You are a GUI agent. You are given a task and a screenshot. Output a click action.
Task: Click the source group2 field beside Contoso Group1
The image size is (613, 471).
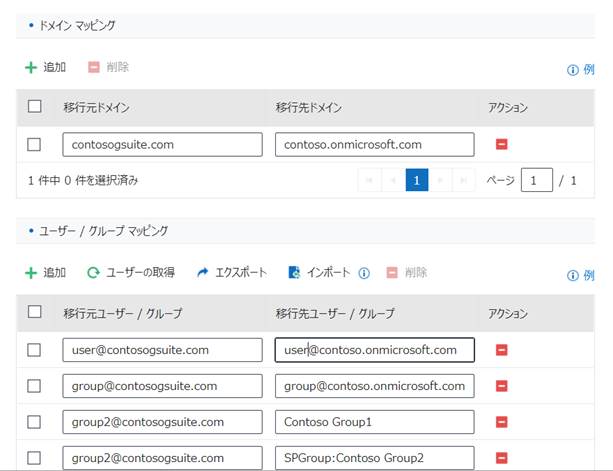[x=162, y=422]
